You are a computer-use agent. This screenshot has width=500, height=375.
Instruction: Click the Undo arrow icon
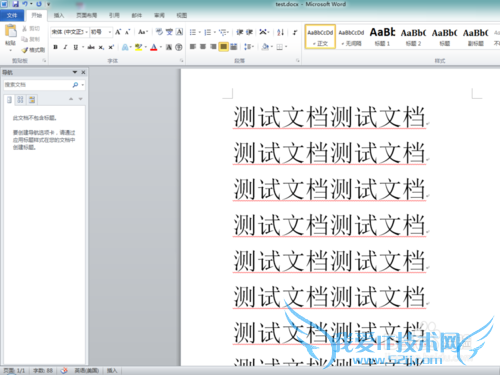[25, 4]
